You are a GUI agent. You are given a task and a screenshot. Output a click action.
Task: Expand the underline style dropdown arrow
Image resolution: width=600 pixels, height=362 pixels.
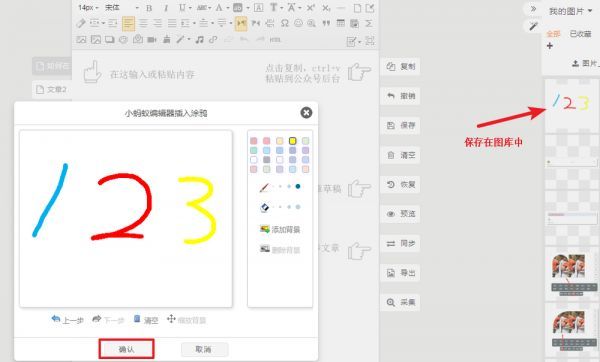tap(190, 8)
